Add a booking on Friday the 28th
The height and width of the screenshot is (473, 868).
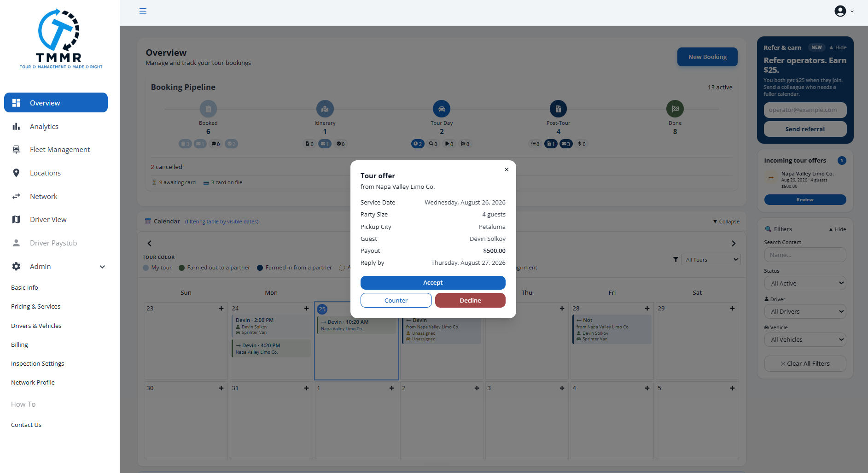647,309
